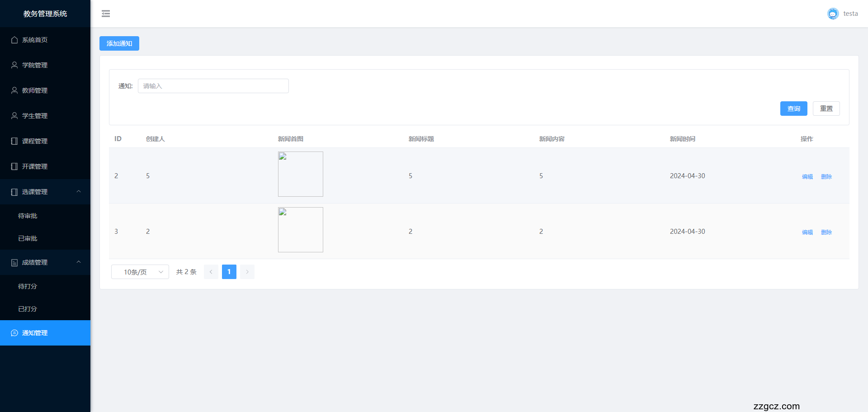
Task: Click the home icon beside 系统首页
Action: point(14,40)
